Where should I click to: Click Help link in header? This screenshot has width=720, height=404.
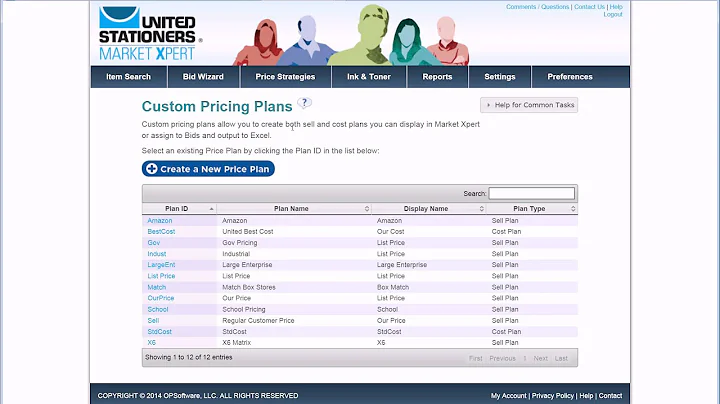[616, 7]
